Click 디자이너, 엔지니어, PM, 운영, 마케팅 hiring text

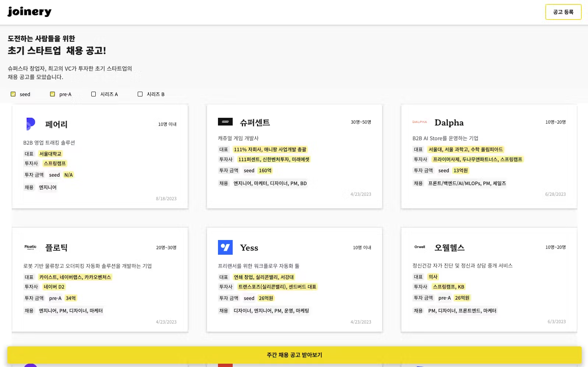tap(271, 311)
